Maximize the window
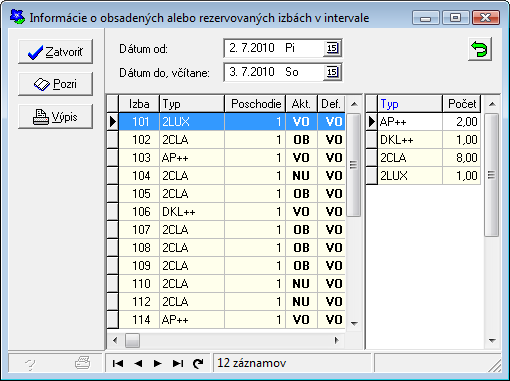 (x=456, y=18)
